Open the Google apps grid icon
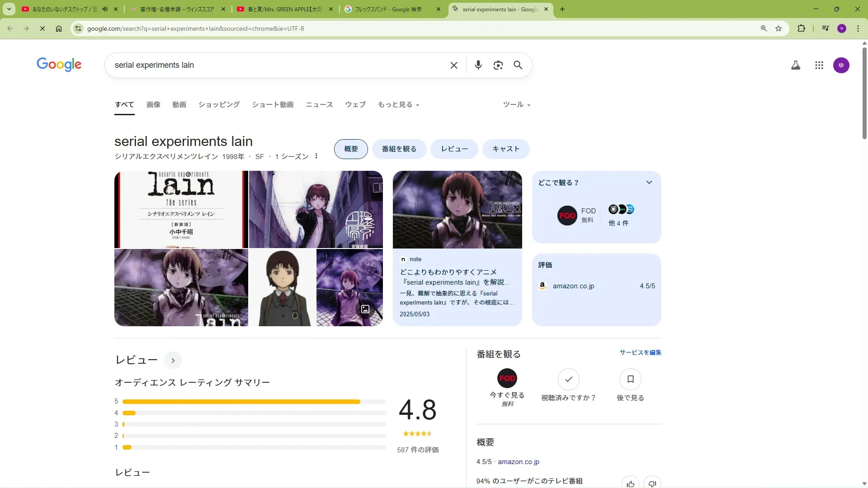Image resolution: width=868 pixels, height=488 pixels. pyautogui.click(x=819, y=65)
